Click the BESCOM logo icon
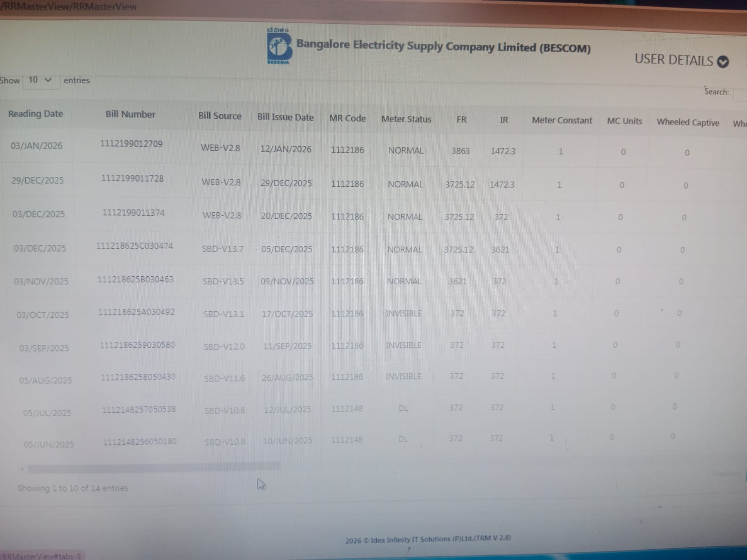The width and height of the screenshot is (747, 560). (x=279, y=46)
